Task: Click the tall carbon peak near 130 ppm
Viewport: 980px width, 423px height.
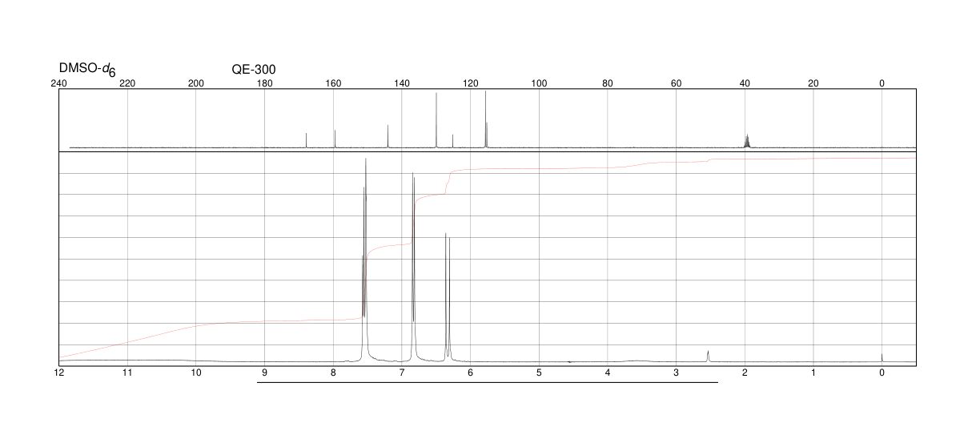Action: click(x=436, y=120)
